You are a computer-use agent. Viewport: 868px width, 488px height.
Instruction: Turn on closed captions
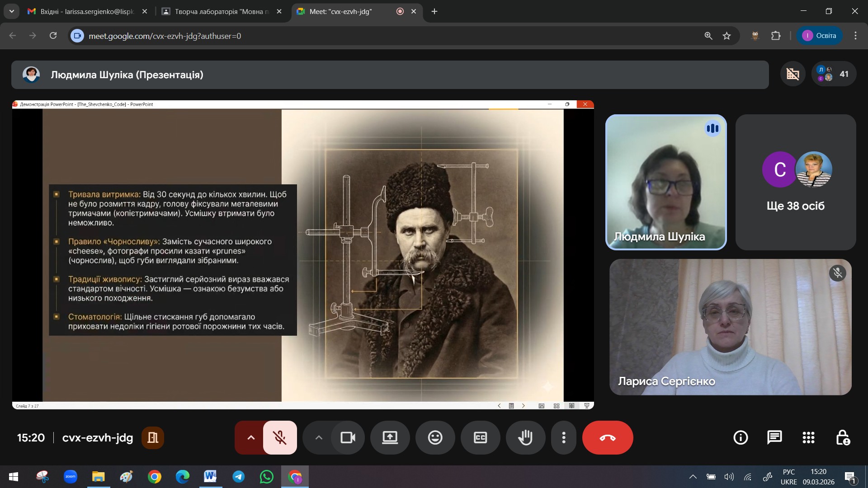coord(480,437)
